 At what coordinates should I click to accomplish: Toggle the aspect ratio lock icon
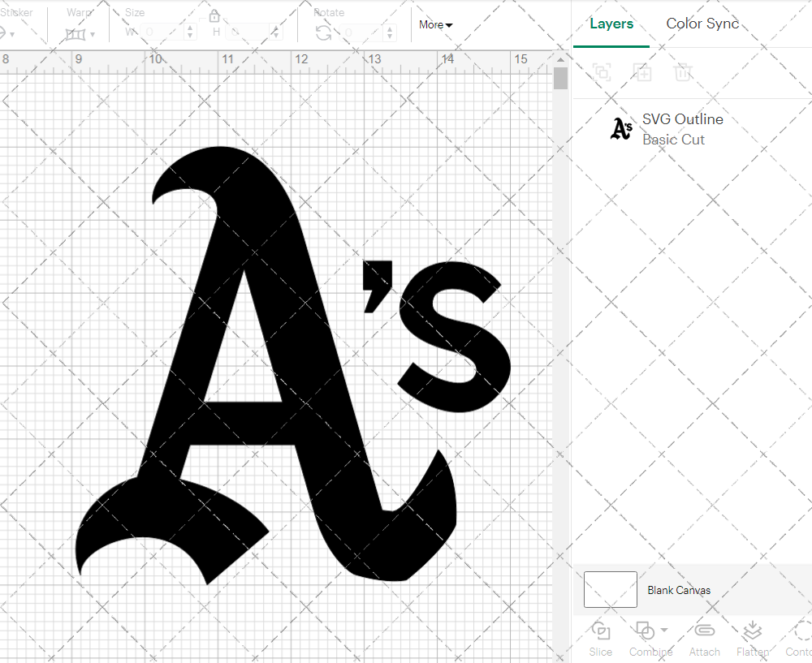(214, 16)
